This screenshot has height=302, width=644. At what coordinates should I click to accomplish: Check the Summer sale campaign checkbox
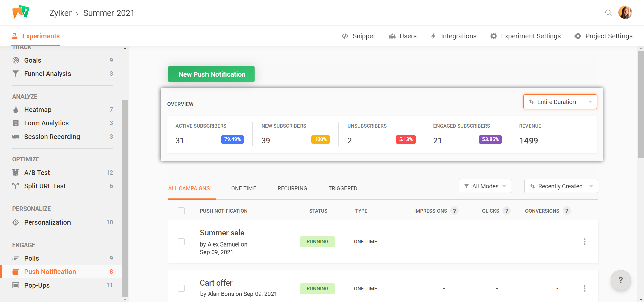coord(181,242)
